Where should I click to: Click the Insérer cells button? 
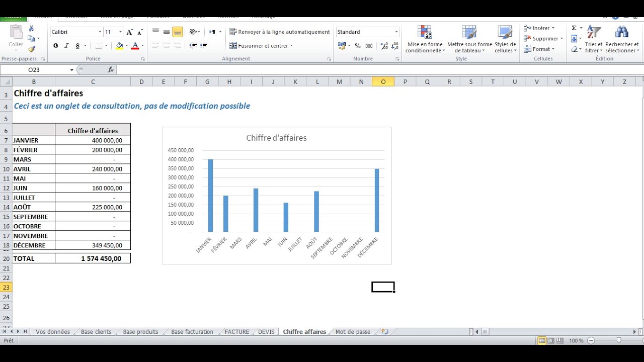[539, 28]
